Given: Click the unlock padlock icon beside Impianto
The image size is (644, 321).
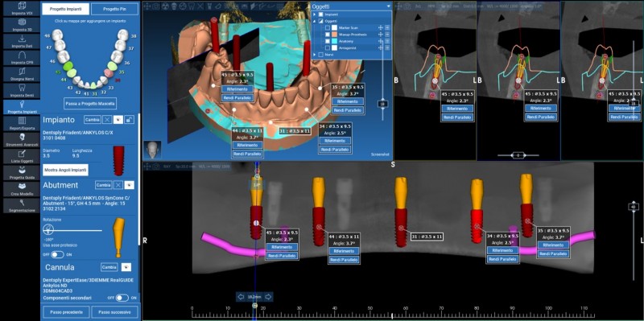Looking at the screenshot, I should [x=130, y=120].
